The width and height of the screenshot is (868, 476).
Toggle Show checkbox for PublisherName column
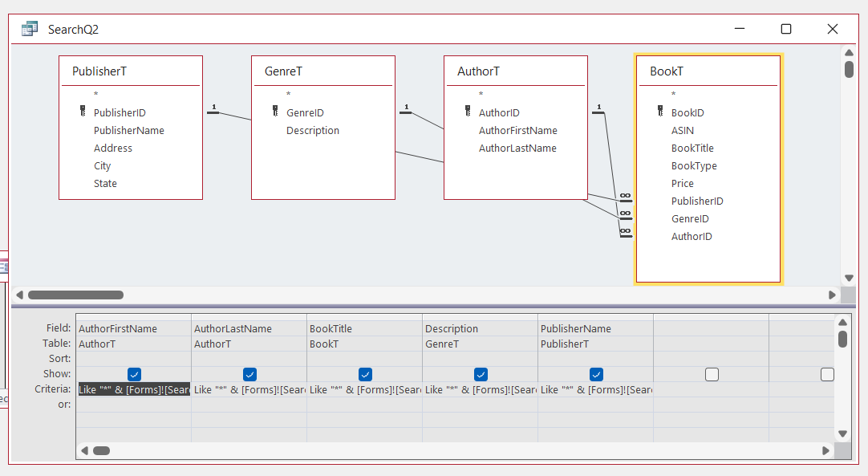click(x=596, y=374)
